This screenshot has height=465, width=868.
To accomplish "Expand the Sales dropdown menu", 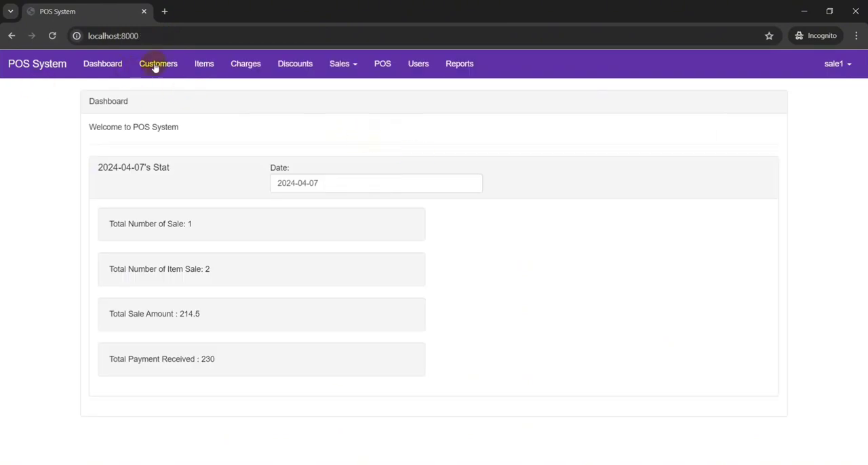I will [x=343, y=64].
